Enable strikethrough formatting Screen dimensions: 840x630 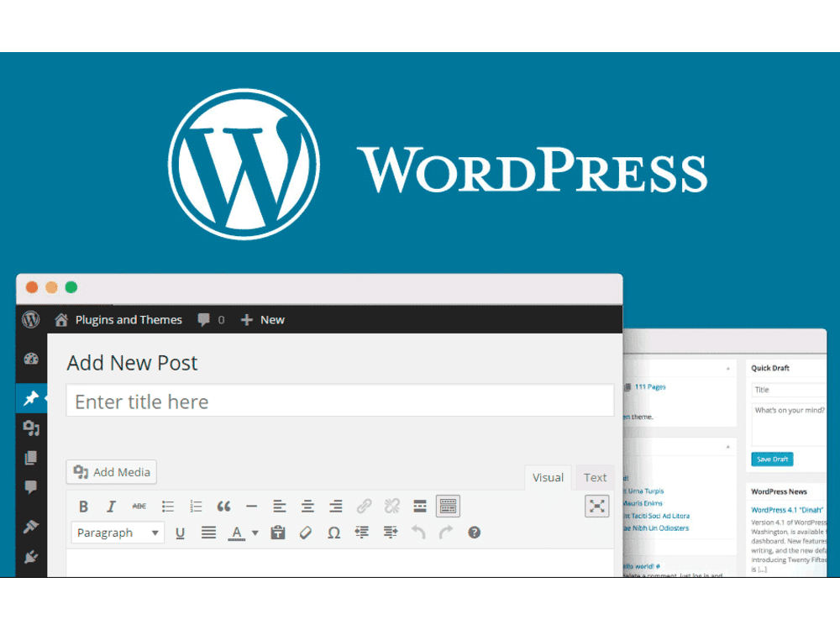139,506
